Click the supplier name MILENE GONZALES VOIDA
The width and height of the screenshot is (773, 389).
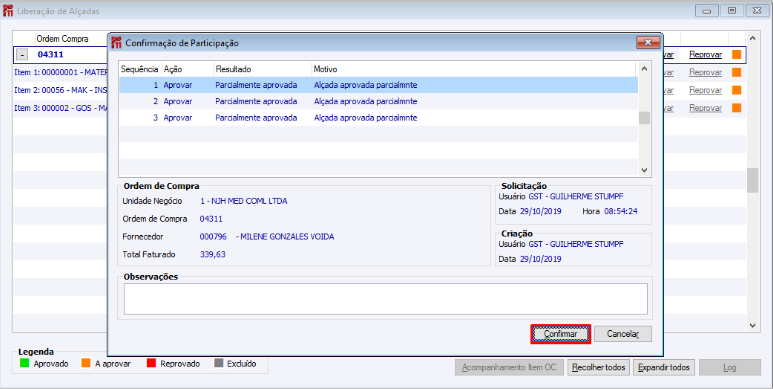(287, 237)
